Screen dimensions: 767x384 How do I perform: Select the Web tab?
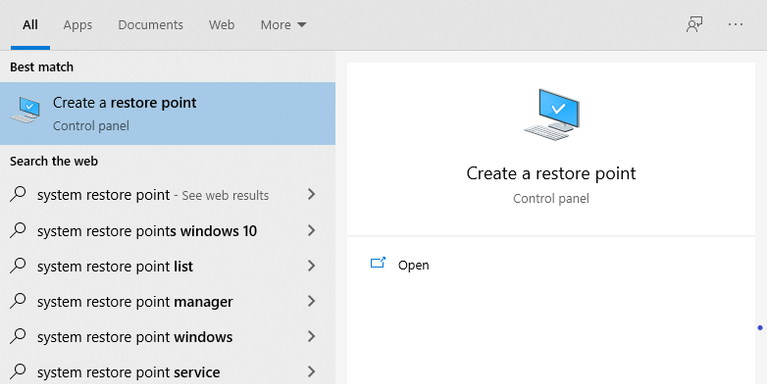pos(222,25)
